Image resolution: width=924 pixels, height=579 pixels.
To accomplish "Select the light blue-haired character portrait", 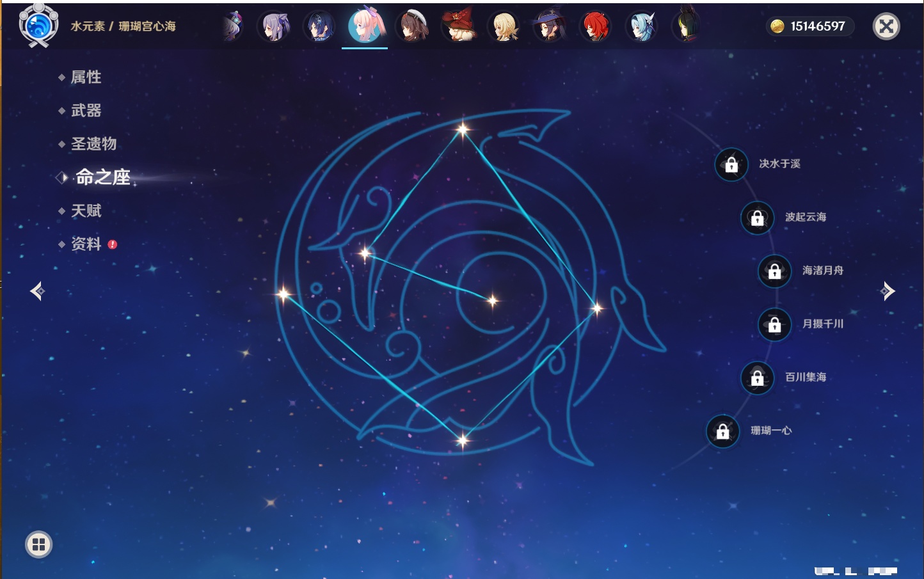I will (x=641, y=27).
